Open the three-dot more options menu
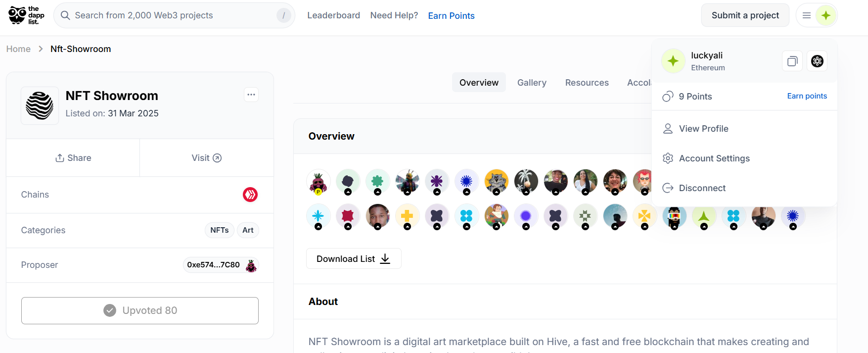 pos(251,95)
